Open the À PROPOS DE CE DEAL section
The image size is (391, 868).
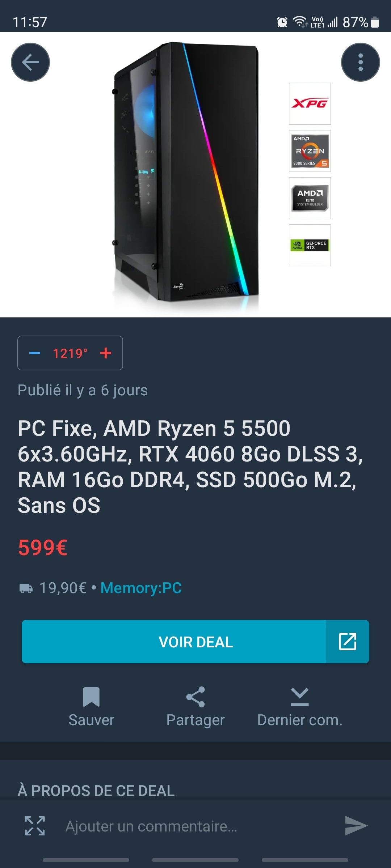pyautogui.click(x=96, y=791)
